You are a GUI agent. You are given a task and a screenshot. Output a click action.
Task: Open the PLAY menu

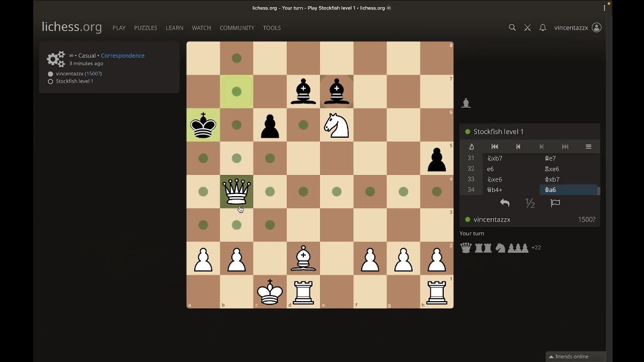[x=119, y=28]
